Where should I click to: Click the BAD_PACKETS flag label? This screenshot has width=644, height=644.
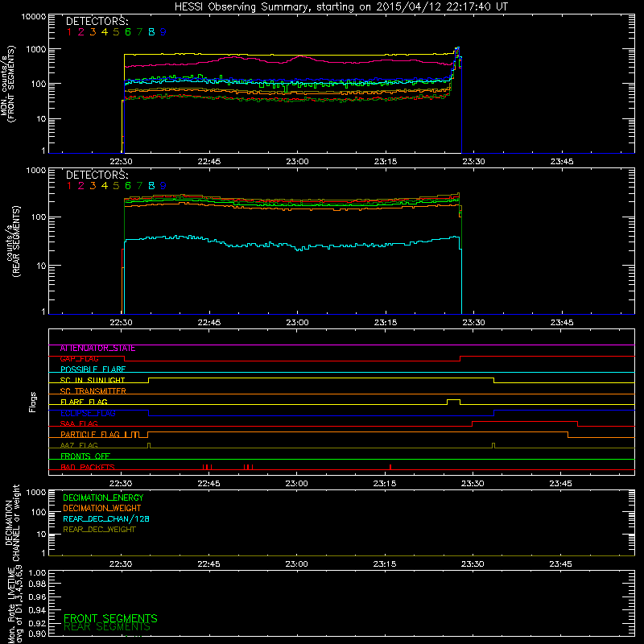click(88, 468)
